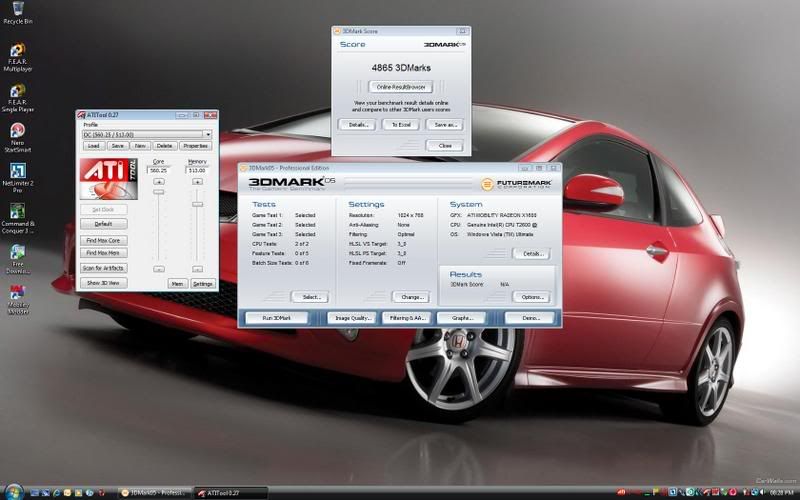800x500 pixels.
Task: Click Save profile button in ATITool
Action: (x=117, y=146)
